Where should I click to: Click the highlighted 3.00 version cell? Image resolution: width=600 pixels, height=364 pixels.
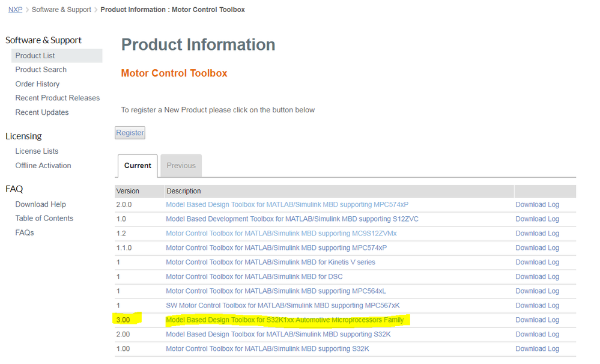(123, 320)
